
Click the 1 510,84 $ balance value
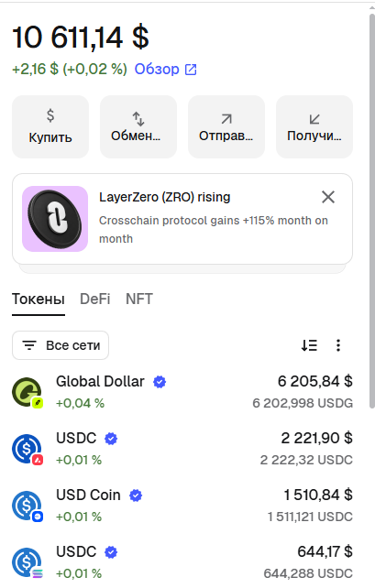pyautogui.click(x=318, y=495)
